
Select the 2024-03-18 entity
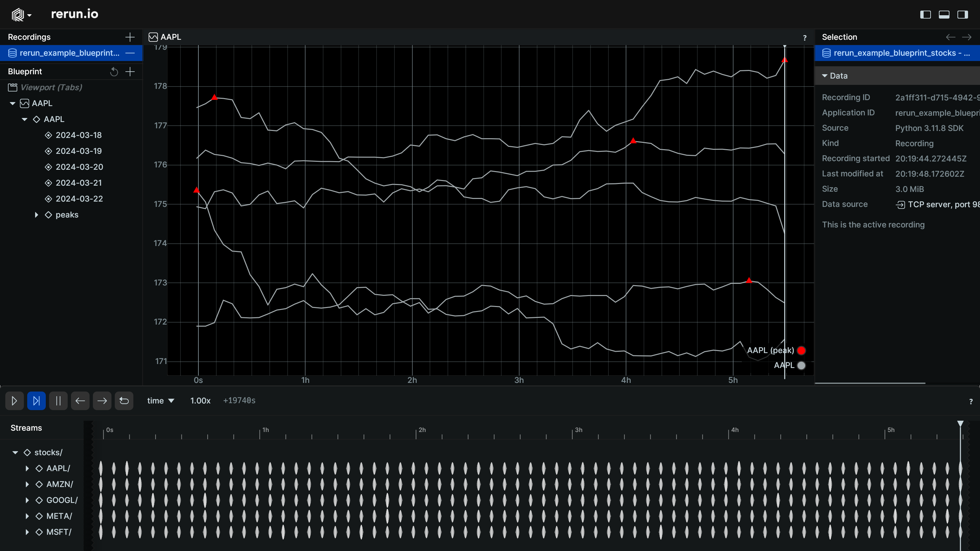(x=78, y=135)
